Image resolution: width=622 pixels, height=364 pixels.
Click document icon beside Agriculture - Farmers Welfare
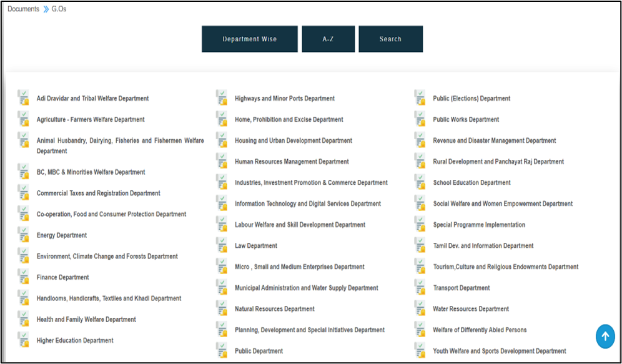click(x=23, y=119)
